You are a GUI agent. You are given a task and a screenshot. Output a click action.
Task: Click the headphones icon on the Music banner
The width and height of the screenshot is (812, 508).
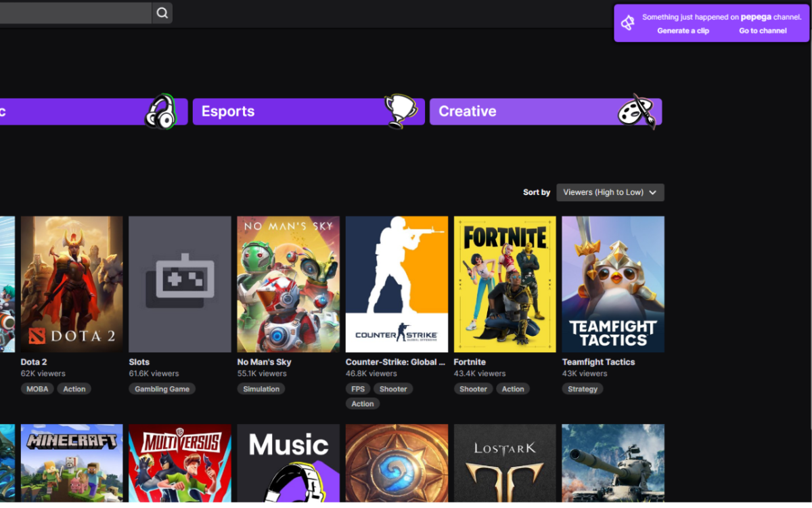pyautogui.click(x=160, y=112)
